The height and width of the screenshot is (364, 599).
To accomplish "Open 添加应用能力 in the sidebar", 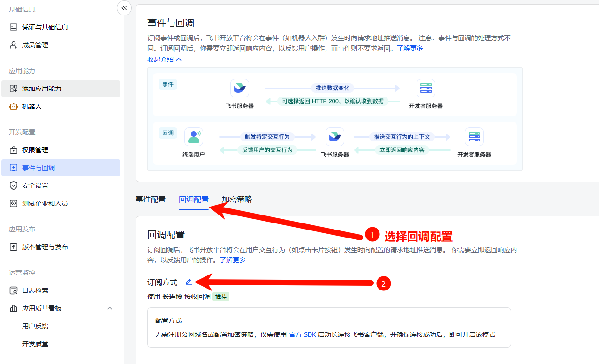I will point(42,89).
